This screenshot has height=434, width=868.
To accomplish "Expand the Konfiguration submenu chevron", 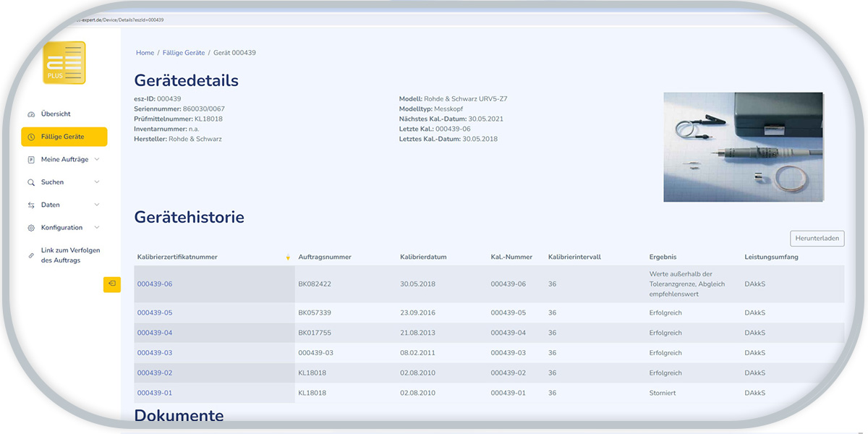I will pos(97,228).
